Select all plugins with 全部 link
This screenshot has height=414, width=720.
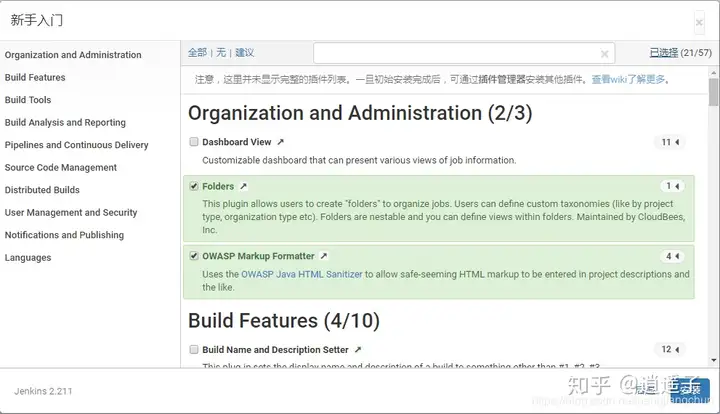pyautogui.click(x=197, y=53)
